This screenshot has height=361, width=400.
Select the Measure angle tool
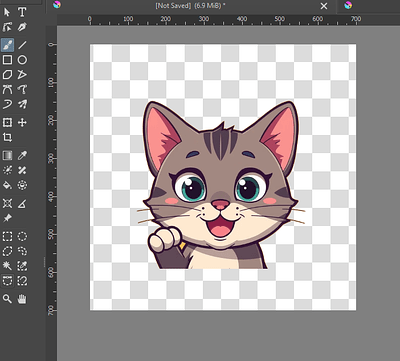coord(22,203)
